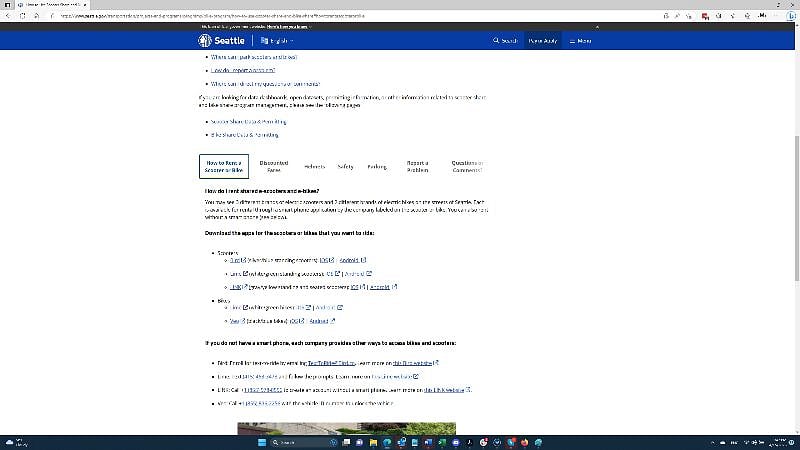This screenshot has height=450, width=800.
Task: Open the Scooter Share Data & Permitting link
Action: tap(248, 122)
